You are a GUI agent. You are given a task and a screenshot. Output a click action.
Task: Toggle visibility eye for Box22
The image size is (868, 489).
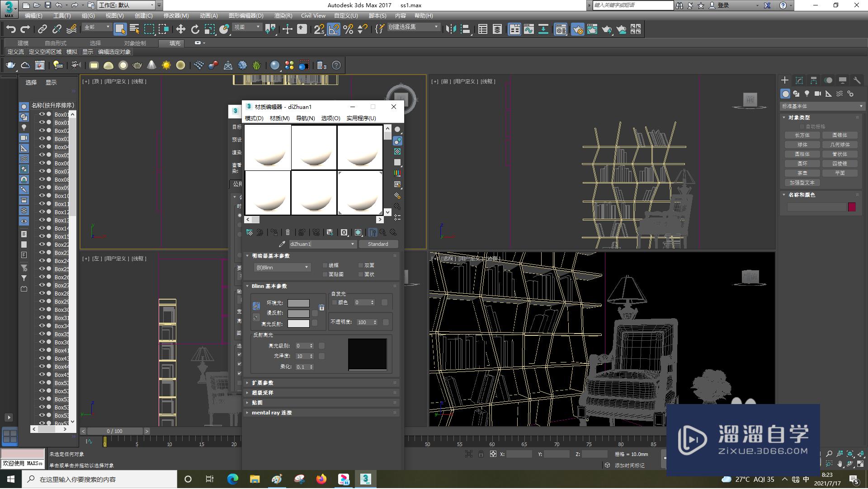coord(42,244)
